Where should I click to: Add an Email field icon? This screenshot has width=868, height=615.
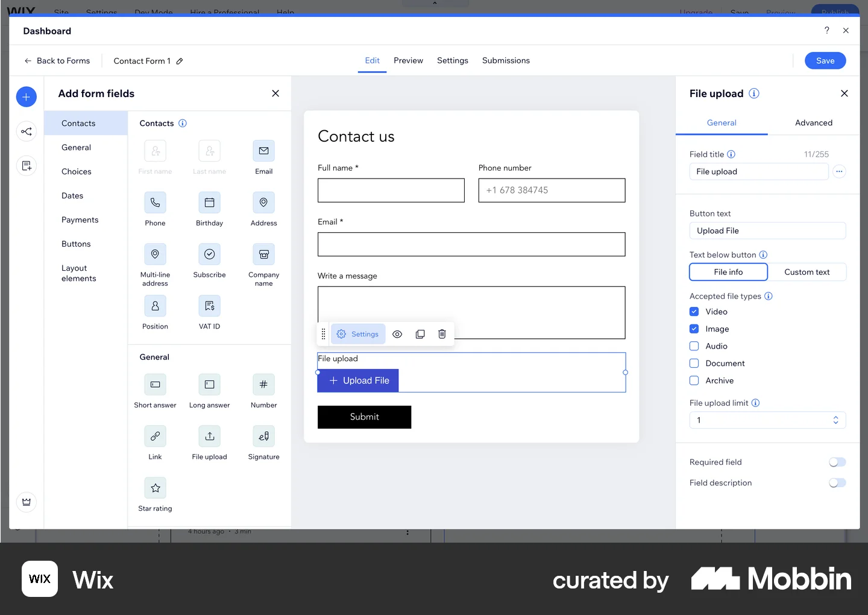coord(263,151)
